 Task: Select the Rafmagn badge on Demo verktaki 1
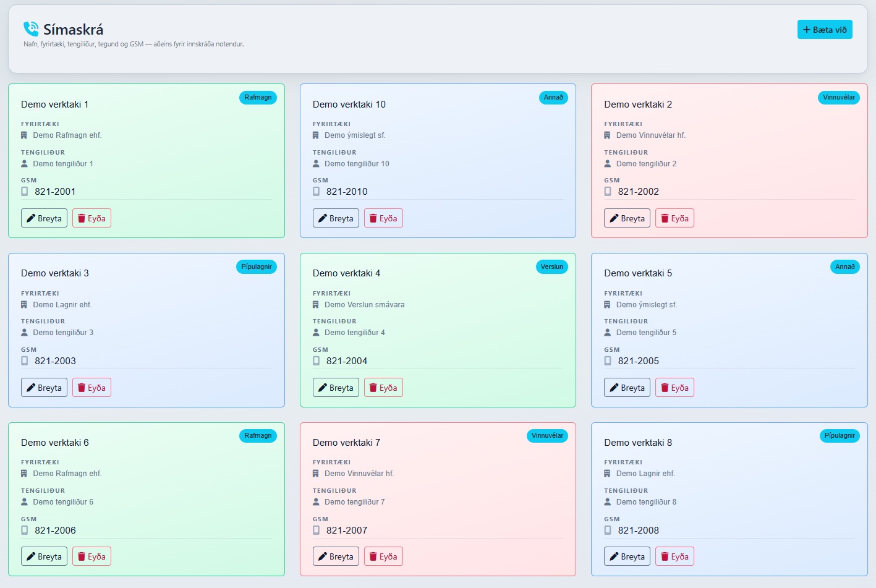[x=258, y=97]
